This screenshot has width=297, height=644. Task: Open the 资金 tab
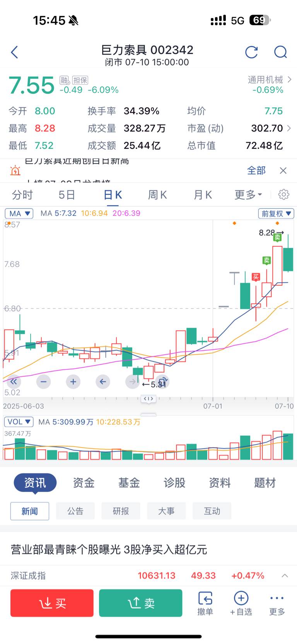click(x=84, y=483)
